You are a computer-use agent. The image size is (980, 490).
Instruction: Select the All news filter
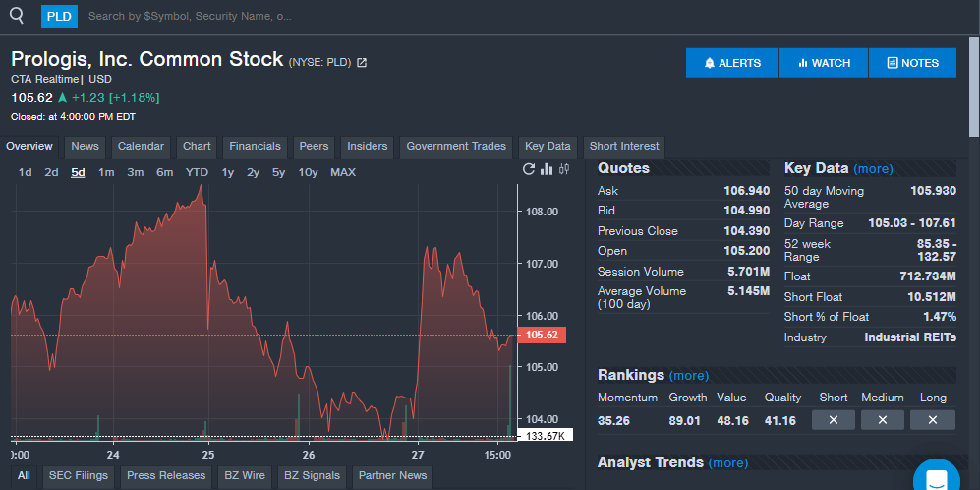click(x=24, y=475)
